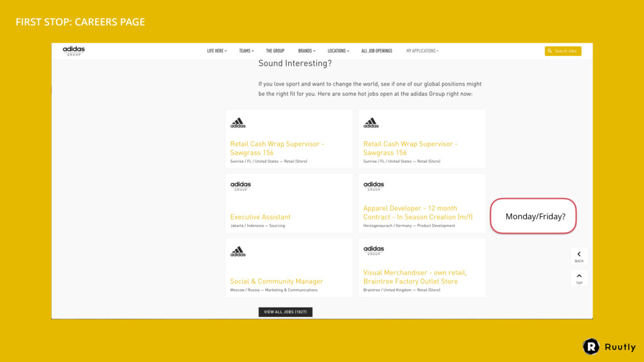Viewport: 644px width, 362px height.
Task: Open the Life Here dropdown menu
Action: click(x=217, y=51)
